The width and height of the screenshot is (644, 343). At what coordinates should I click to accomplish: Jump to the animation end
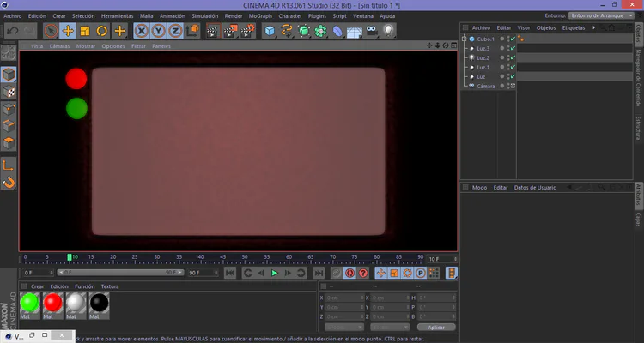(x=319, y=273)
